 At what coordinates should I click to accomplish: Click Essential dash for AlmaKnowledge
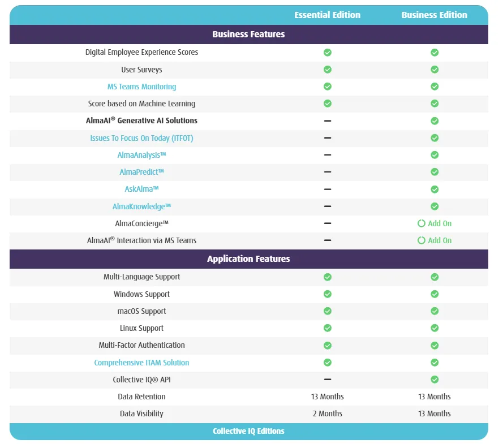click(x=328, y=206)
